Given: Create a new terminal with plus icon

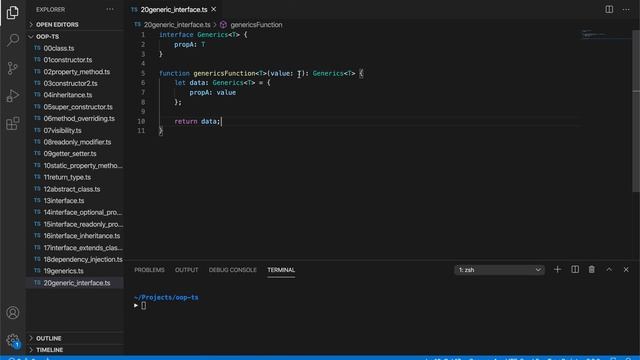Looking at the screenshot, I should pos(557,269).
